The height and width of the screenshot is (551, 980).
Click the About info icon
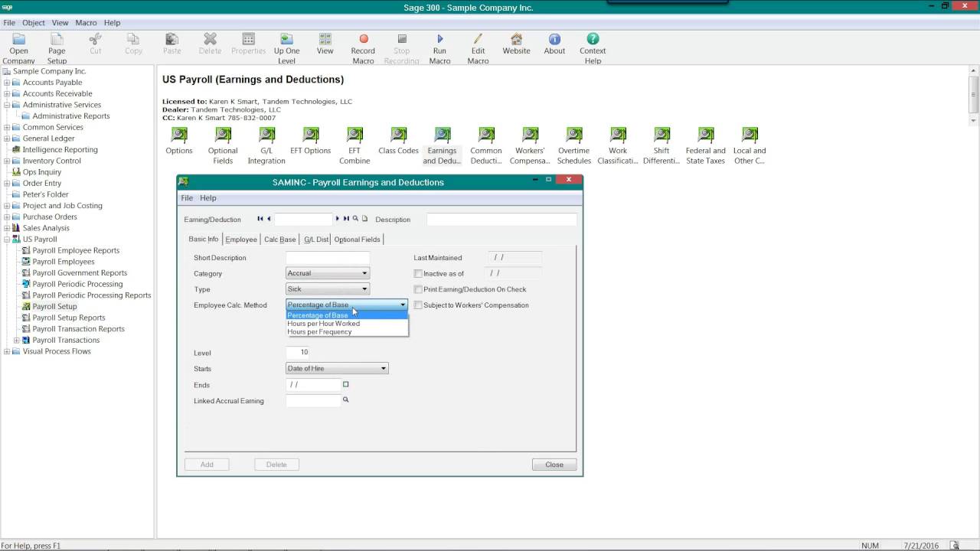[554, 44]
